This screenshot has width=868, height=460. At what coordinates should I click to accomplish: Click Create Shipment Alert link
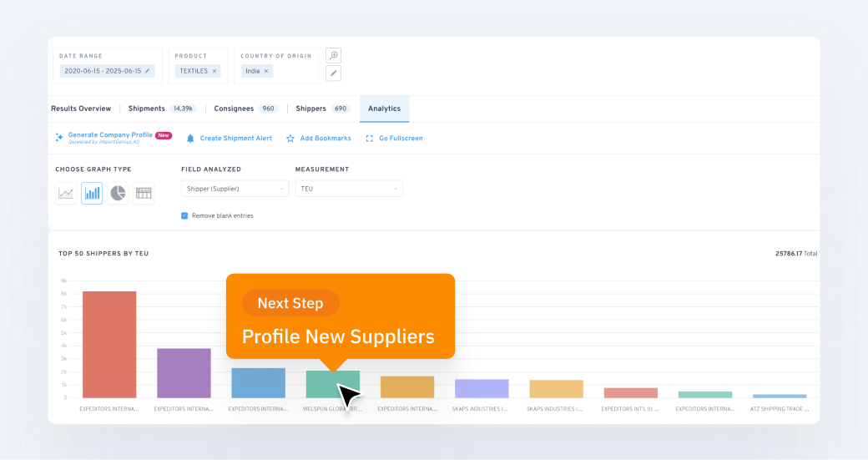pos(236,139)
